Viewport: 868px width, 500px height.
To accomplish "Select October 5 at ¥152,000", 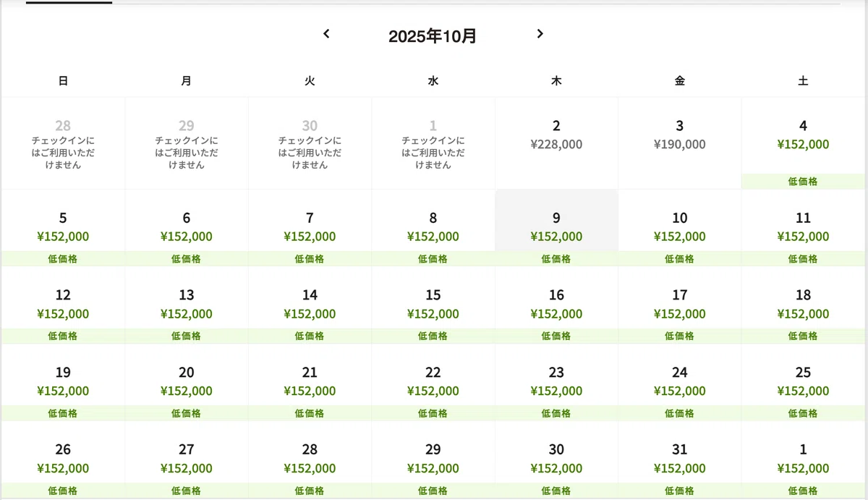I will click(x=63, y=228).
